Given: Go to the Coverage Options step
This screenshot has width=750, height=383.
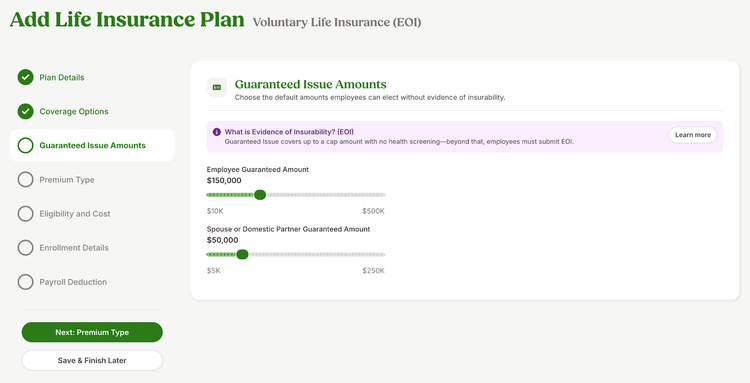Looking at the screenshot, I should [x=74, y=111].
